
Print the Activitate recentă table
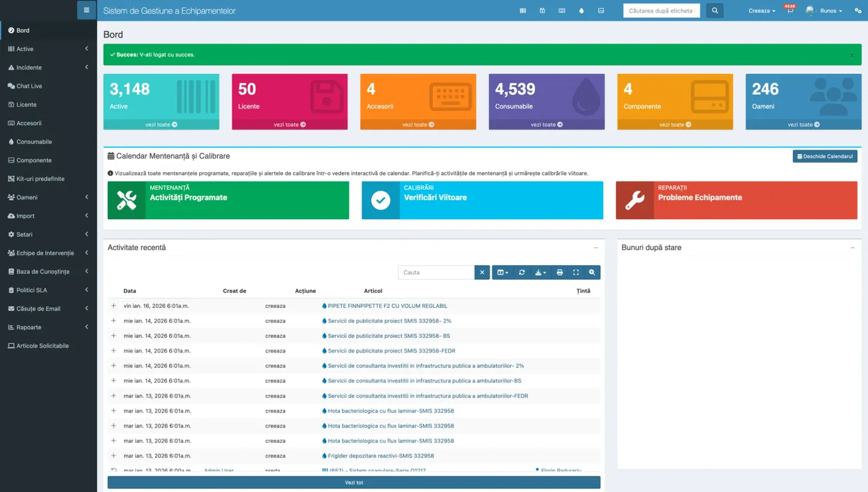(559, 272)
